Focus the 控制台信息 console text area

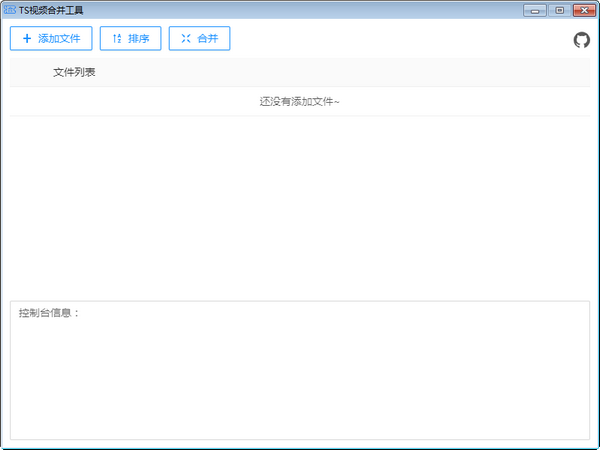click(x=299, y=380)
